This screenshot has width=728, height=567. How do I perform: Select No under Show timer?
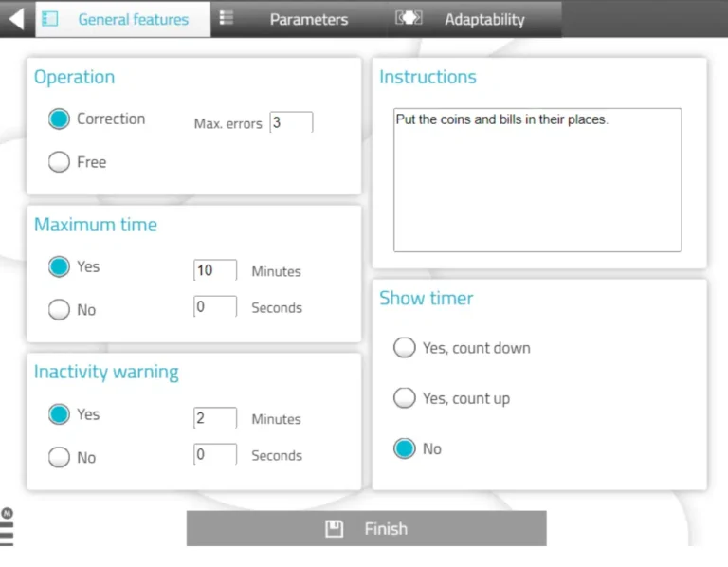coord(405,448)
